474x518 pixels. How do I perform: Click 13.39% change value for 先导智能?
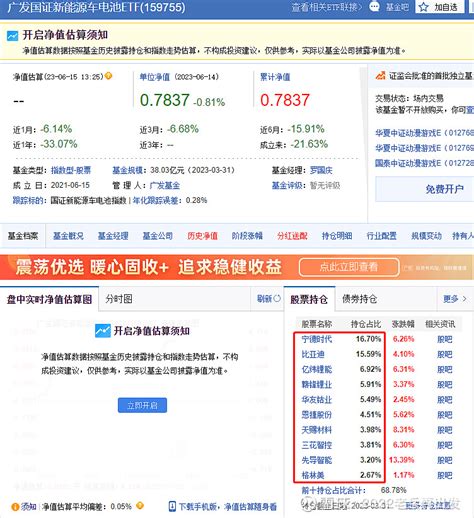[x=402, y=460]
